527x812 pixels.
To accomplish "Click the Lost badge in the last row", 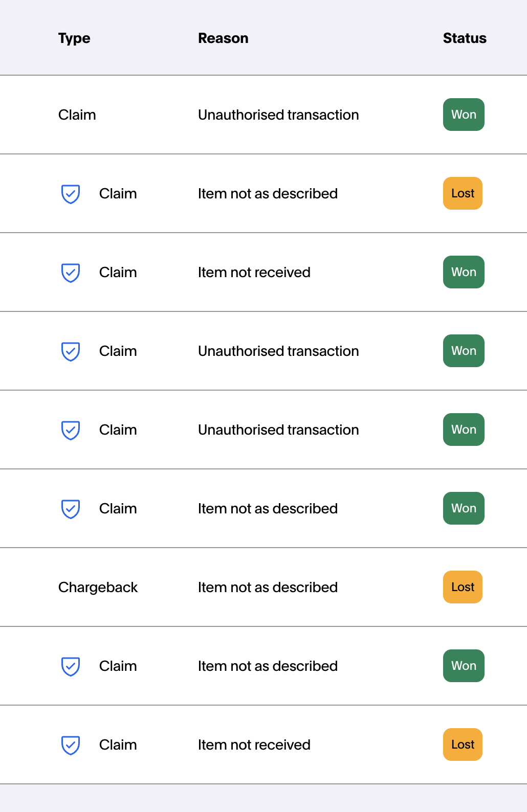I will [463, 745].
